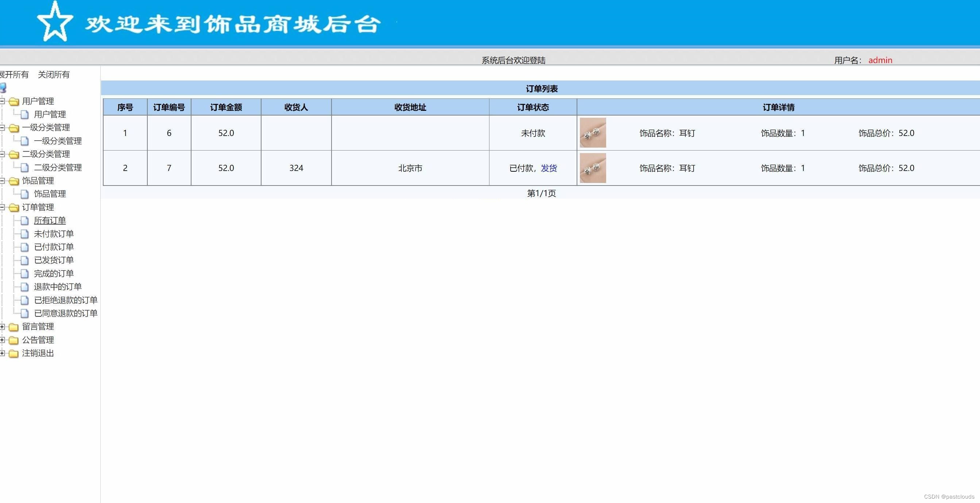Image resolution: width=980 pixels, height=503 pixels.
Task: Click the 所有订单 document icon
Action: 24,221
